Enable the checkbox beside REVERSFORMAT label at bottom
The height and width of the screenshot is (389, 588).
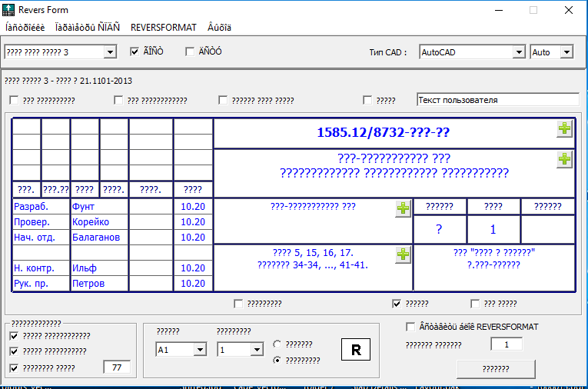point(410,327)
